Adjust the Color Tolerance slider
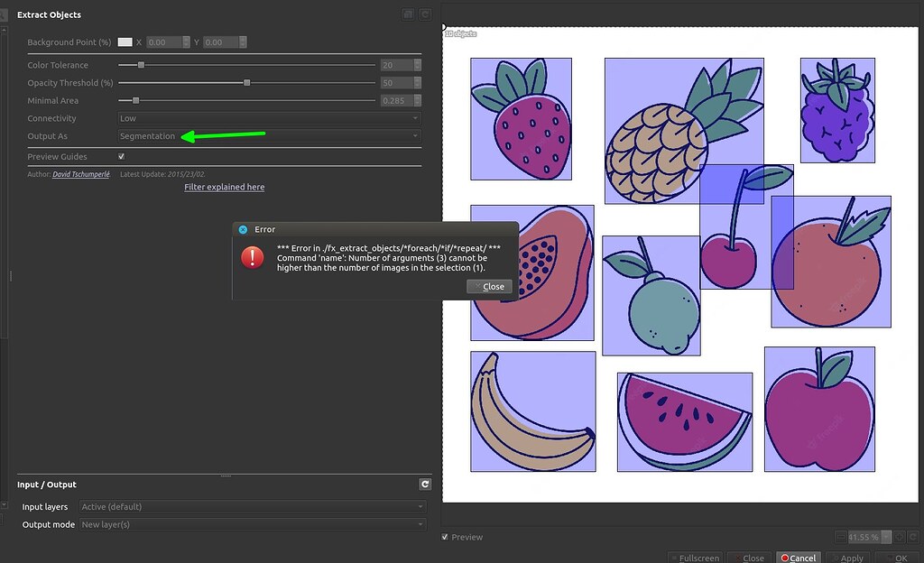924x563 pixels. point(141,64)
